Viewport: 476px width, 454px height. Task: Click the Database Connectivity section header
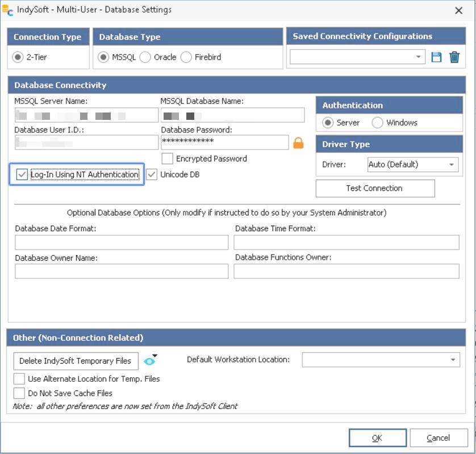coord(236,85)
